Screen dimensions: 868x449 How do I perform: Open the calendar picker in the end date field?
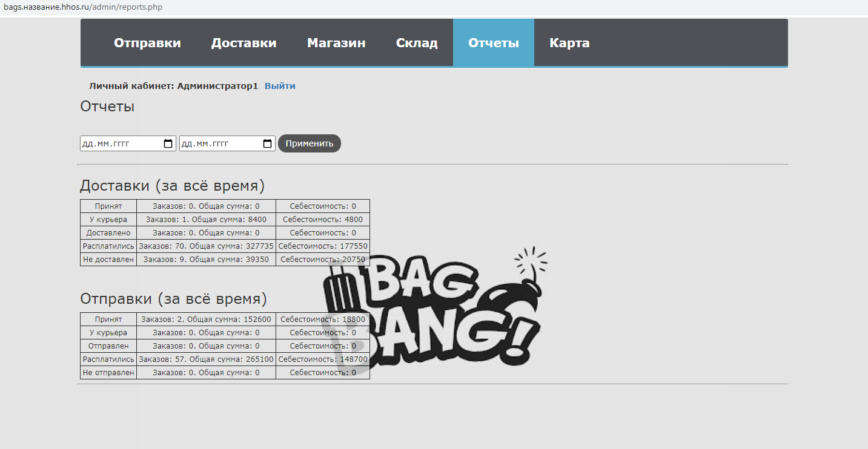[x=267, y=144]
